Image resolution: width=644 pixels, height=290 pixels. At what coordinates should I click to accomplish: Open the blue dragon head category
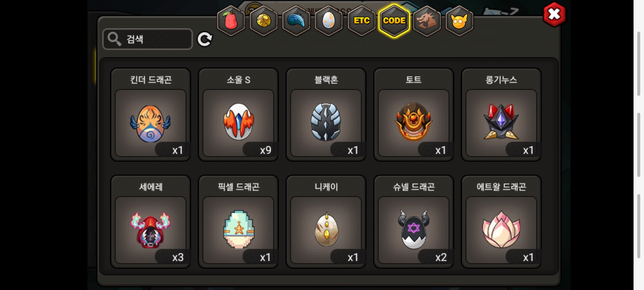(x=296, y=21)
